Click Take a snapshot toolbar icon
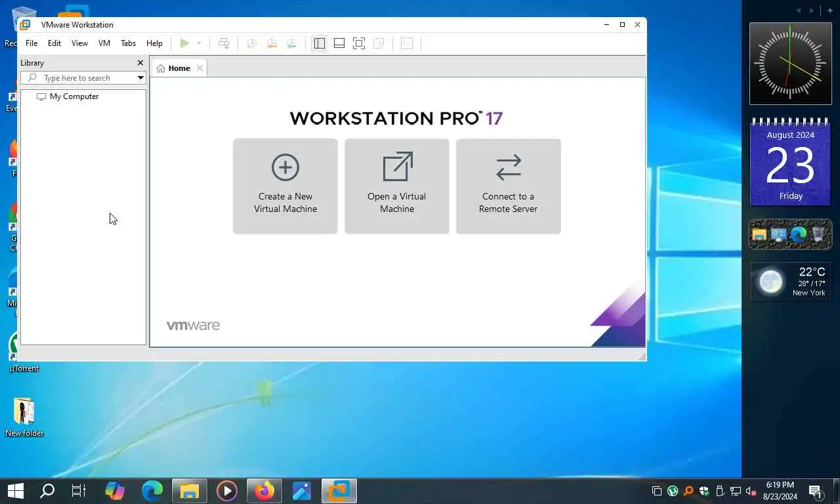Viewport: 840px width, 504px height. (251, 43)
